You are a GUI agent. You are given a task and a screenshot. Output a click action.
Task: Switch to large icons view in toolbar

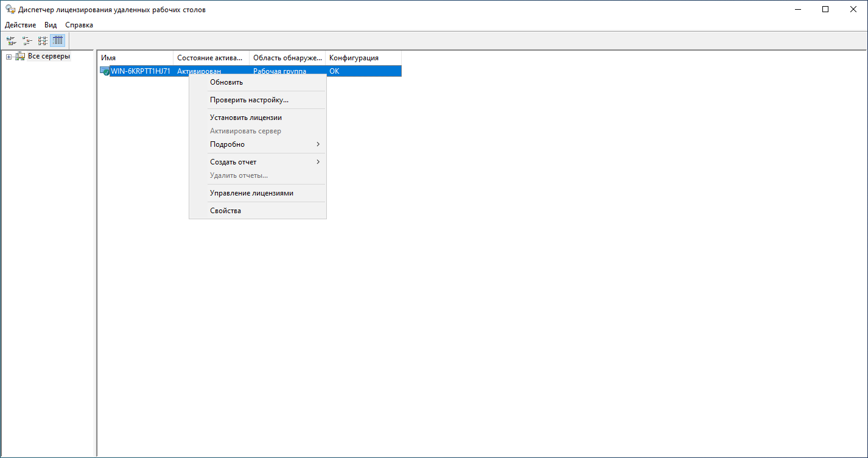[x=11, y=41]
